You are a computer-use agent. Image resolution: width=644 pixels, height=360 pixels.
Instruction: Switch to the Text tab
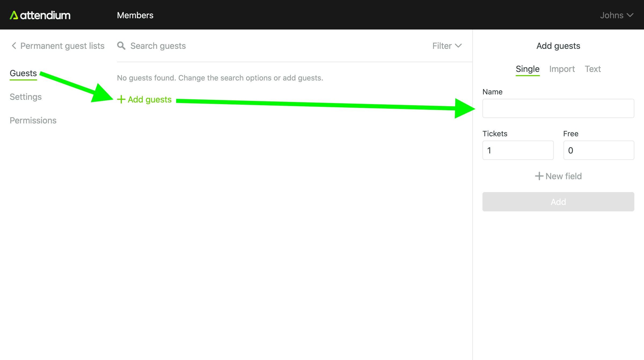point(592,69)
